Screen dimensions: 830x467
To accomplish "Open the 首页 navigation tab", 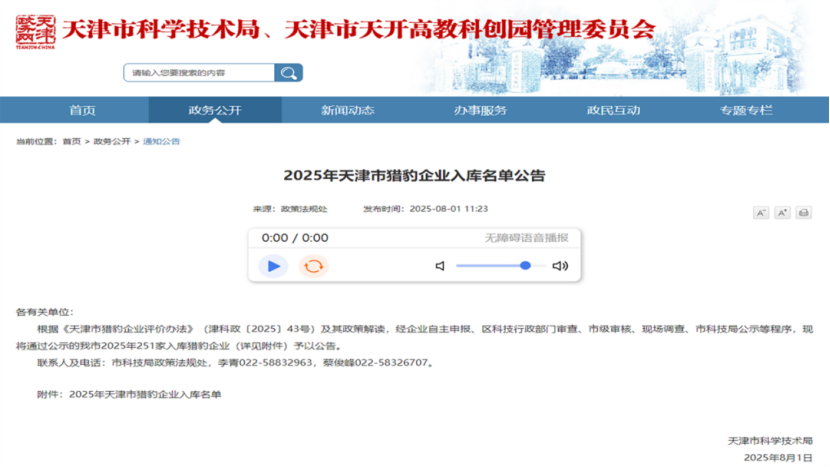I will click(x=82, y=110).
